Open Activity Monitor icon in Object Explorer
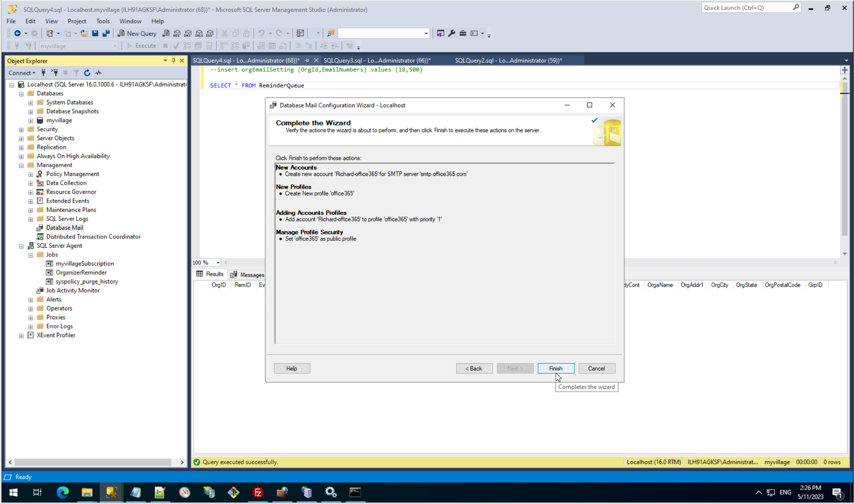Screen dimensions: 854x504 tap(98, 72)
